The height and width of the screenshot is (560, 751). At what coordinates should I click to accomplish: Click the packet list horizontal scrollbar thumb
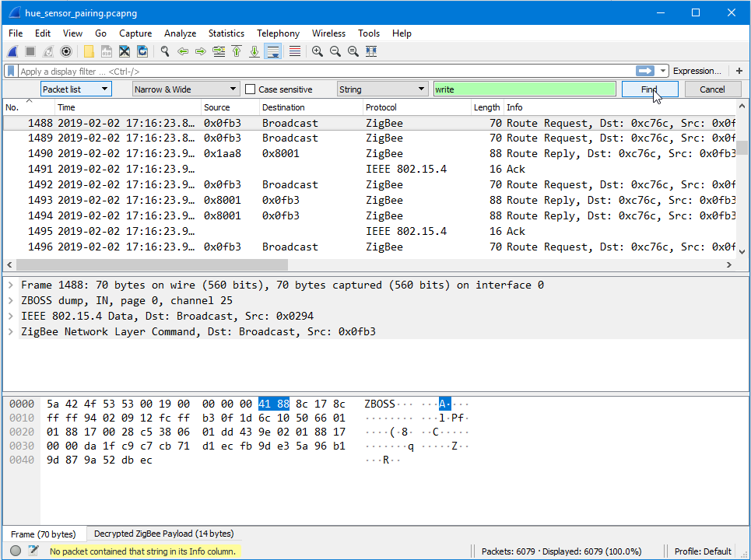(x=152, y=264)
